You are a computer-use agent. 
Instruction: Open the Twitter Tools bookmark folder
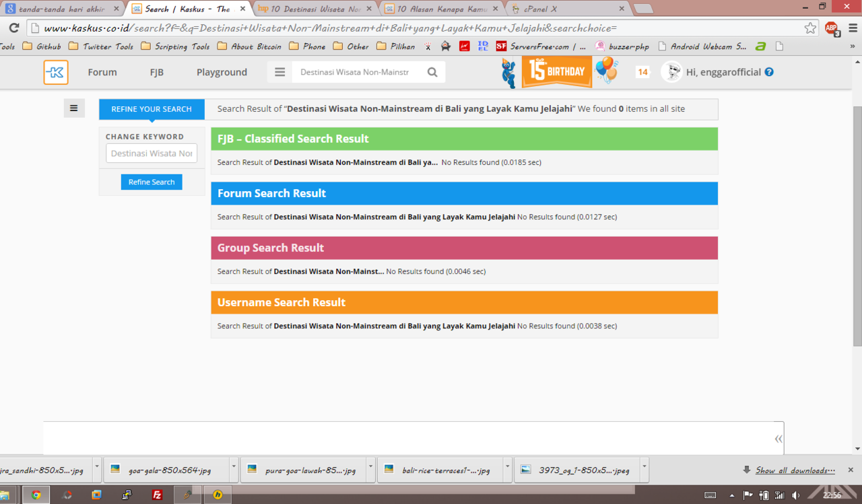101,46
